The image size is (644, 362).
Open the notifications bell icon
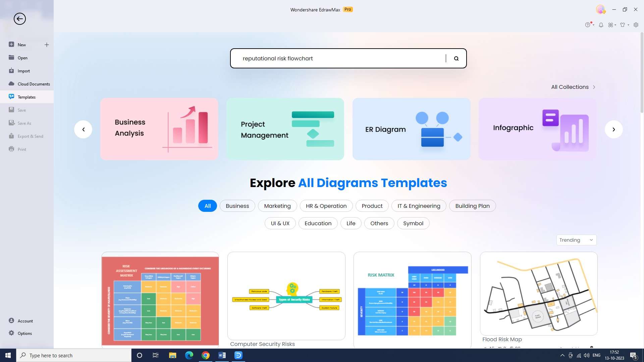click(x=601, y=25)
